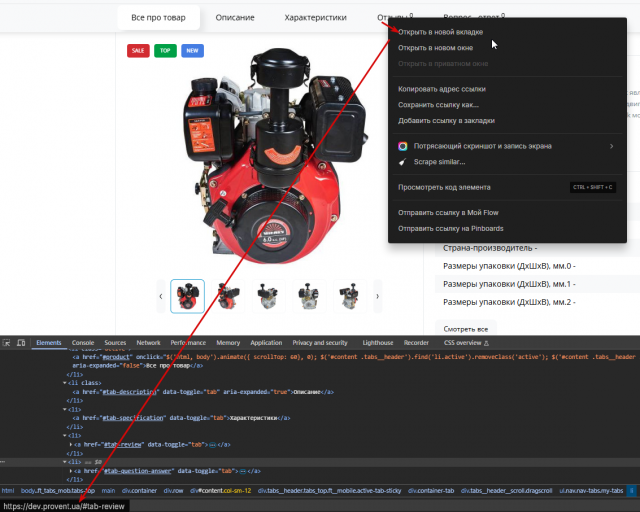
Task: Select 'Scrape similar...' context menu item
Action: (507, 162)
